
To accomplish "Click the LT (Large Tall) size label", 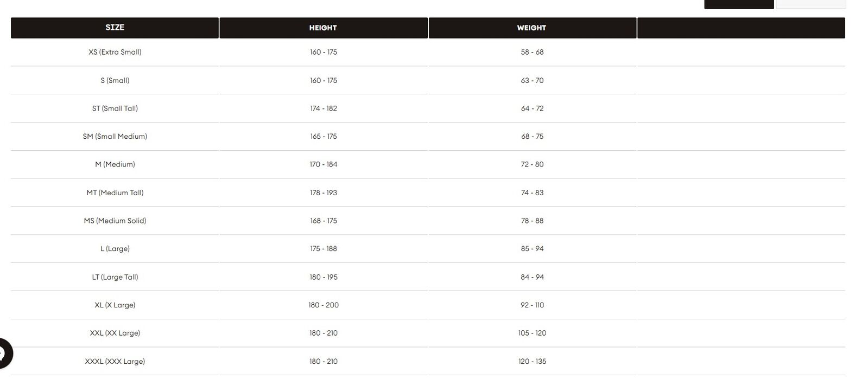I will tap(115, 277).
